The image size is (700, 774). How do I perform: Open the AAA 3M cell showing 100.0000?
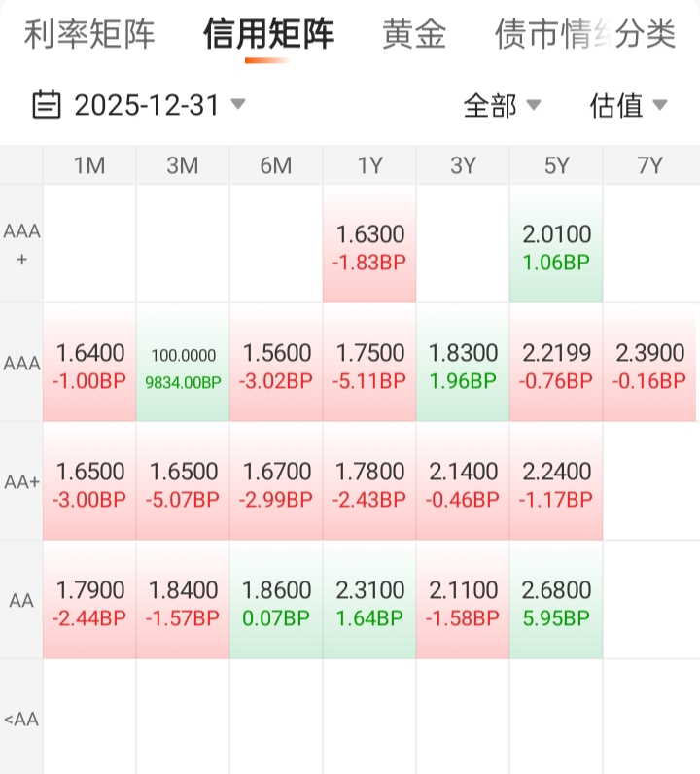[183, 365]
